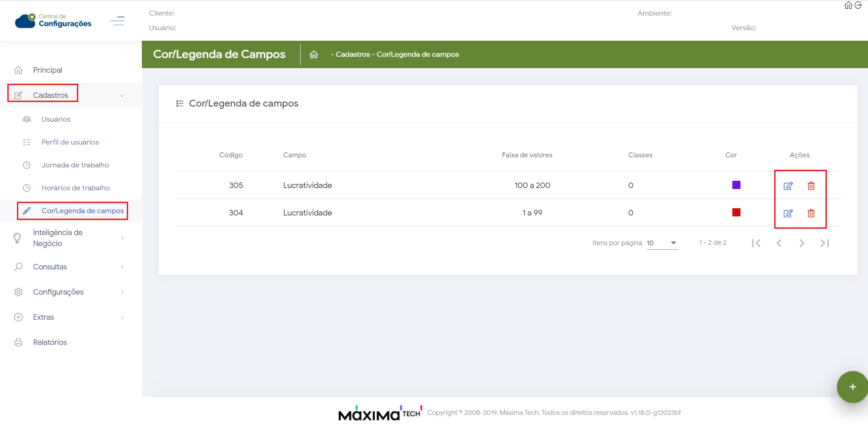Screen dimensions: 868x430
Task: Delete the row with code 304
Action: pyautogui.click(x=811, y=213)
